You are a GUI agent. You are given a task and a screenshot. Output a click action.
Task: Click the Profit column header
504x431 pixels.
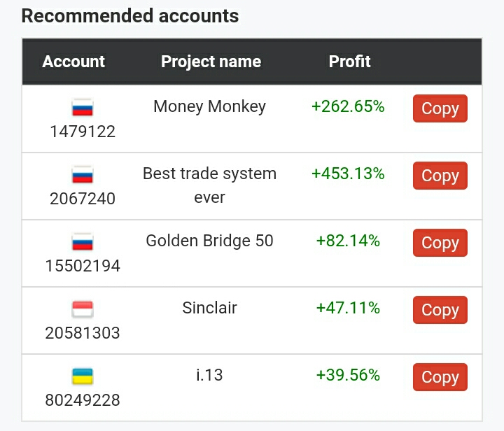click(x=350, y=62)
